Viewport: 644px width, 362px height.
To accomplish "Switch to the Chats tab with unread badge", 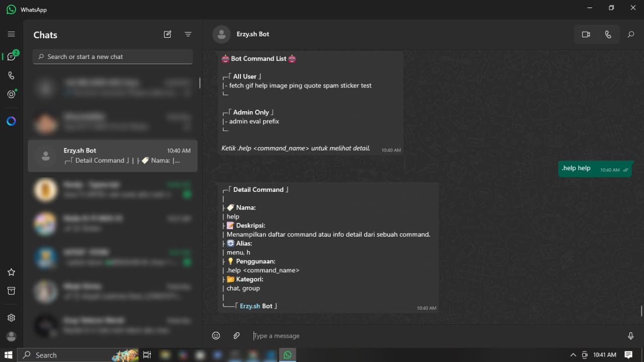I will click(x=11, y=56).
